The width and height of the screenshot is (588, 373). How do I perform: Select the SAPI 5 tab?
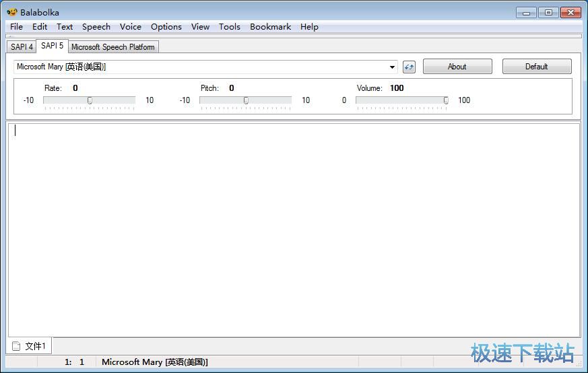52,46
